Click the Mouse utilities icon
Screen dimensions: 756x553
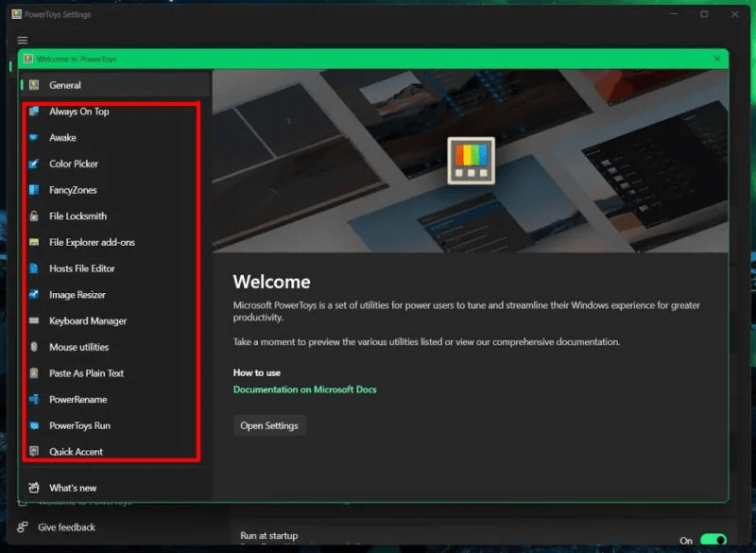pos(34,347)
